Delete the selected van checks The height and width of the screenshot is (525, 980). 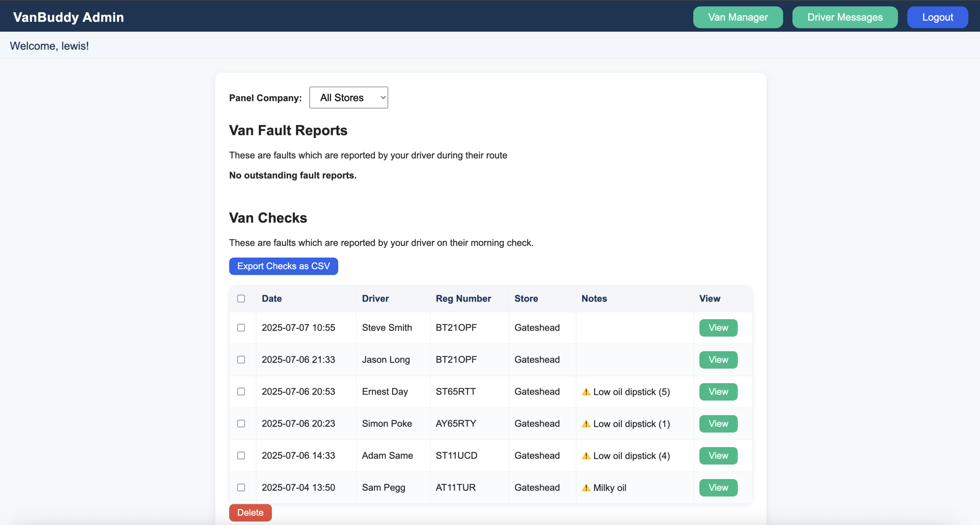tap(250, 512)
